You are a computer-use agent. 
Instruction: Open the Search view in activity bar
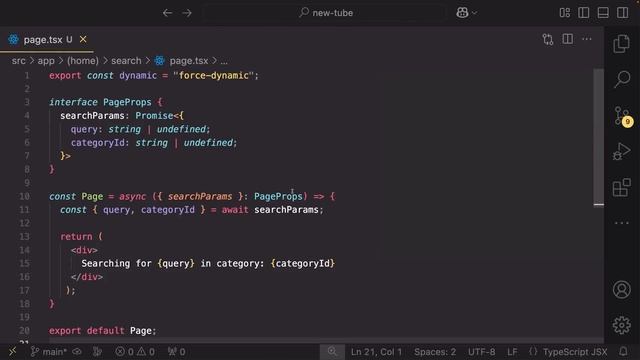622,79
